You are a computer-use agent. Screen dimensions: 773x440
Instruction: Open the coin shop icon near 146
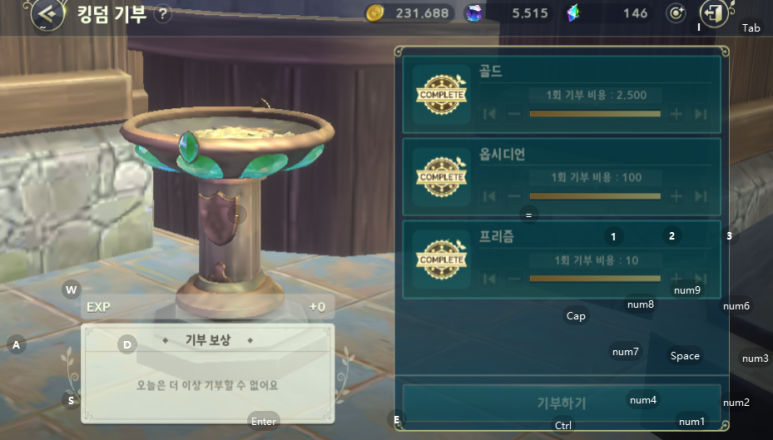[676, 13]
